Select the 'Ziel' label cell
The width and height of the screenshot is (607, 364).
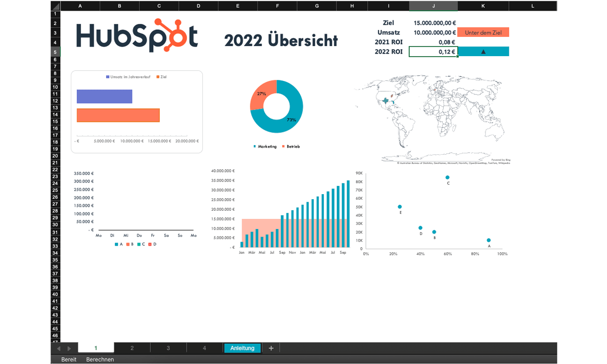pyautogui.click(x=388, y=23)
